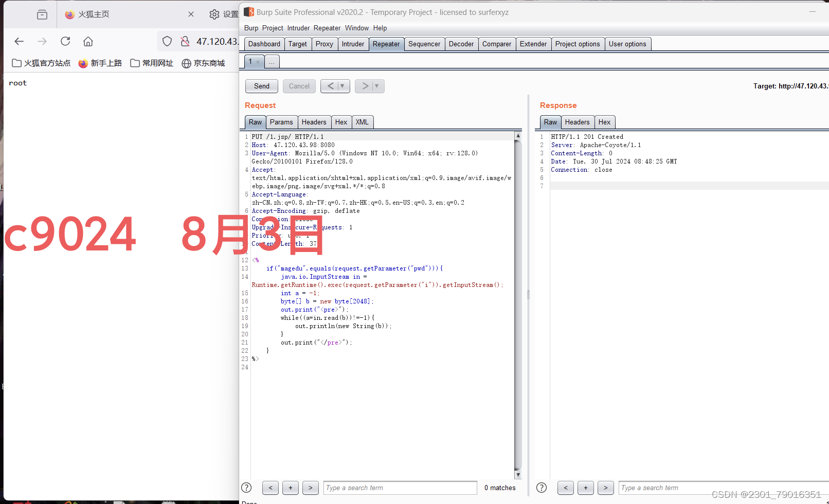Switch to the Intruder tool tab

tap(353, 44)
